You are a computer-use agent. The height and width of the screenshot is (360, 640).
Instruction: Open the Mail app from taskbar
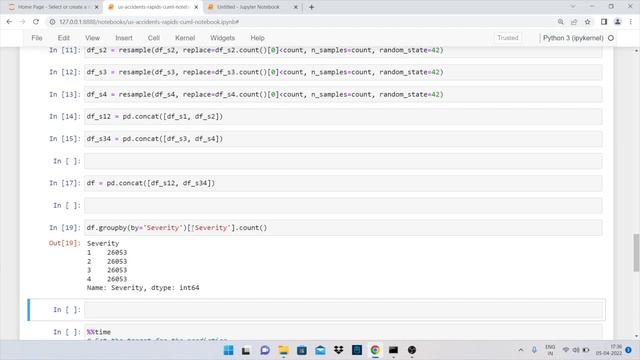[320, 350]
